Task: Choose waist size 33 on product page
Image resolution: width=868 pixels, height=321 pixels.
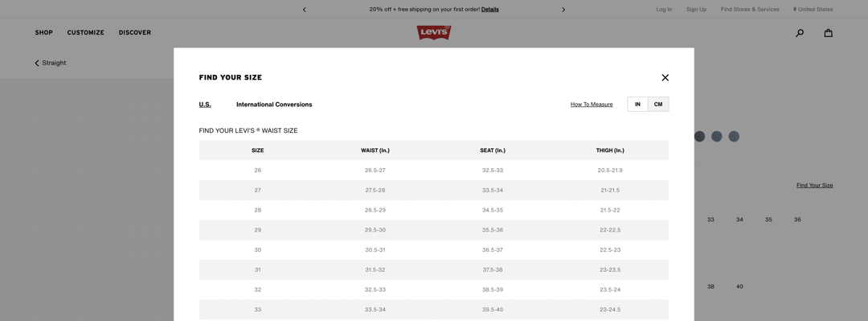Action: (710, 220)
